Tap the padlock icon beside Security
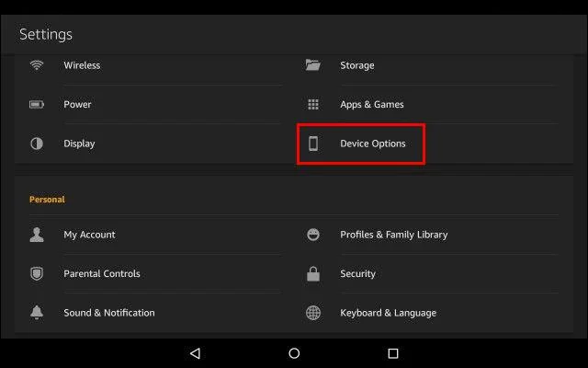 (313, 274)
